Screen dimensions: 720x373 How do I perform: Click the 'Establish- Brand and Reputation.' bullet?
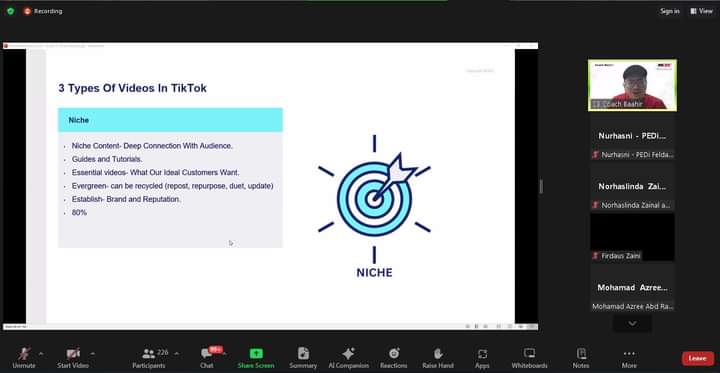tap(126, 199)
